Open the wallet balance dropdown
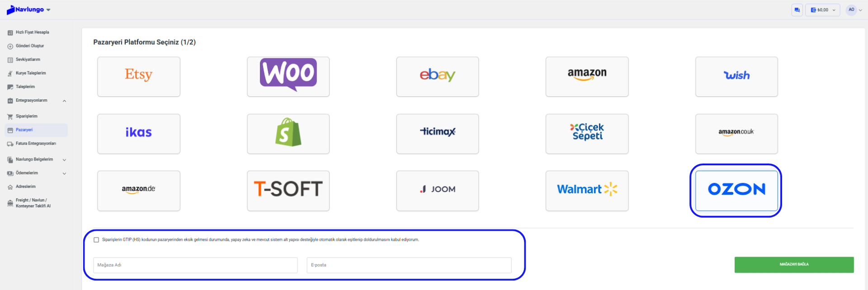868x290 pixels. 823,10
